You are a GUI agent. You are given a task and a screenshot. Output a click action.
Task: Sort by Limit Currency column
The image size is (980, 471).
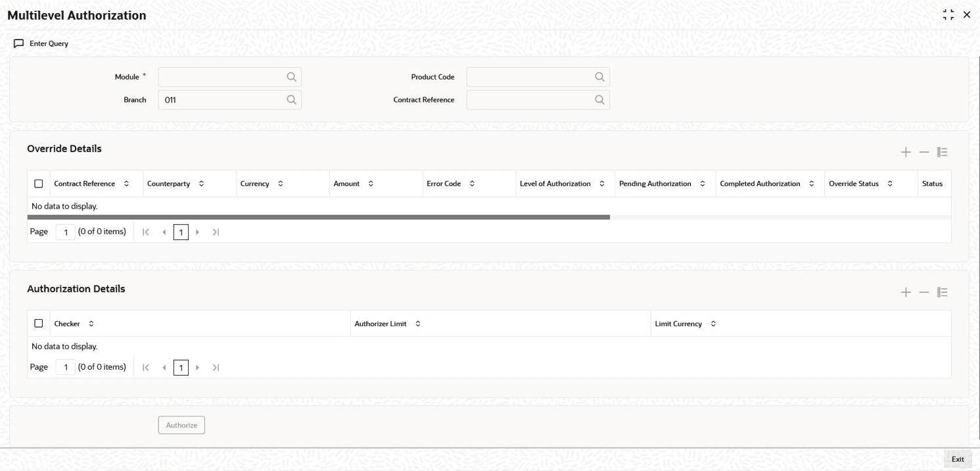click(713, 324)
